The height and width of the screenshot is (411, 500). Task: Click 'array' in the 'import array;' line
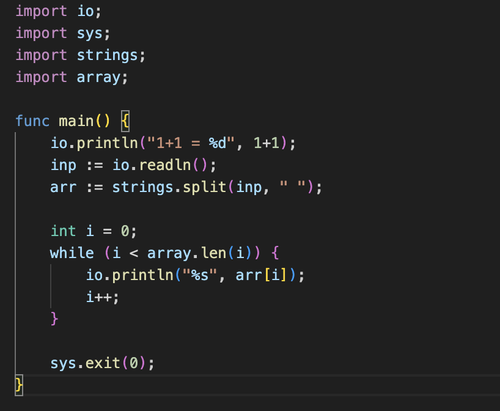coord(99,77)
